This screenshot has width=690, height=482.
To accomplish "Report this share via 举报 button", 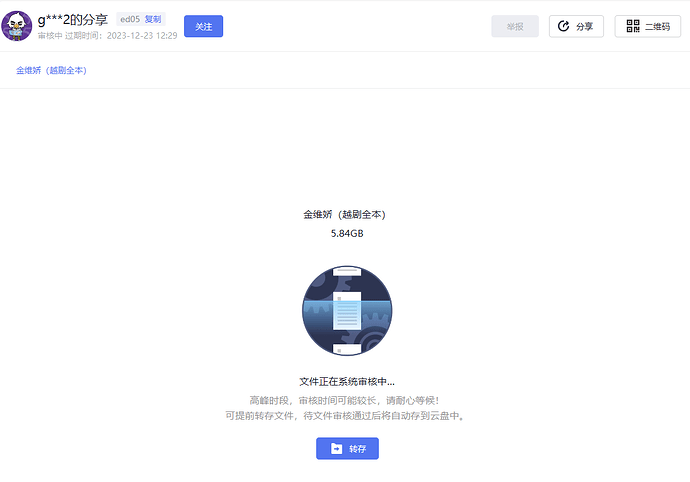I will point(515,26).
